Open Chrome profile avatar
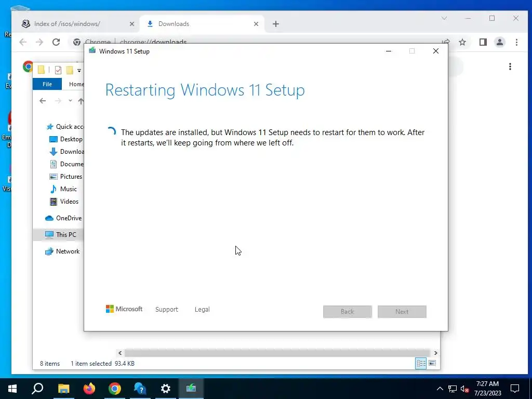Screen dimensions: 532x399 coord(500,42)
